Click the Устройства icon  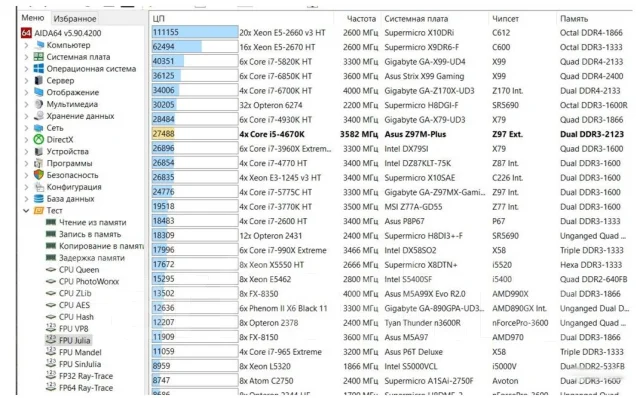click(x=39, y=151)
